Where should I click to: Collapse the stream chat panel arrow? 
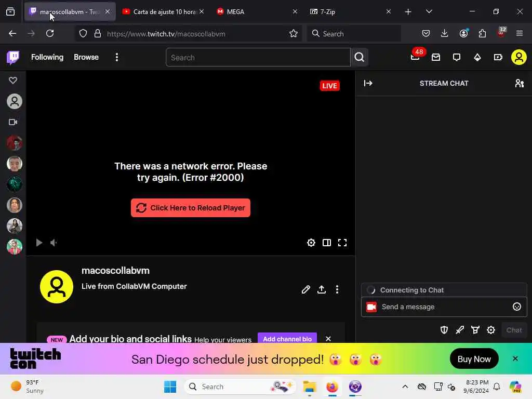tap(368, 84)
